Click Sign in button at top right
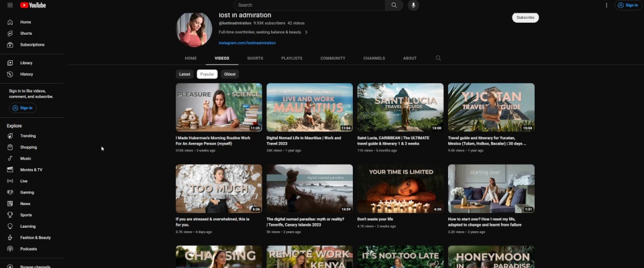The width and height of the screenshot is (644, 268). pos(628,5)
